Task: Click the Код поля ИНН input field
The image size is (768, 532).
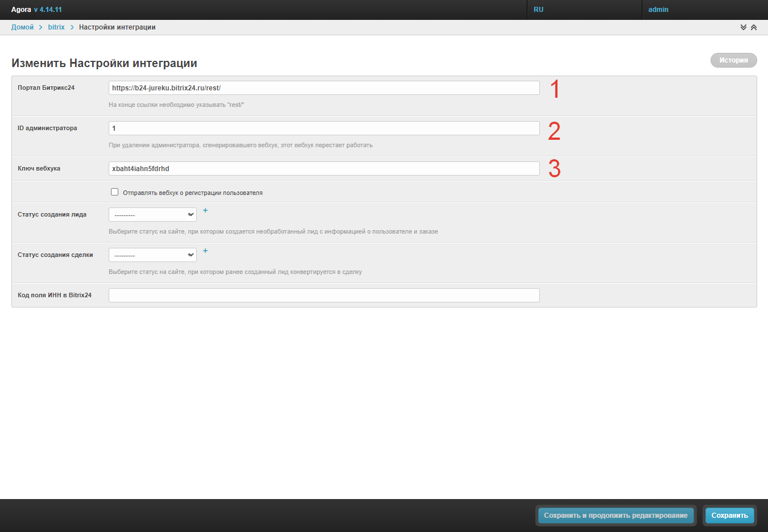Action: click(324, 296)
